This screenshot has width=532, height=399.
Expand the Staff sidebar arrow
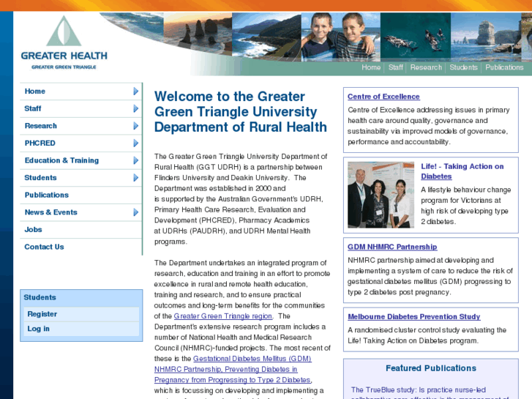[135, 108]
